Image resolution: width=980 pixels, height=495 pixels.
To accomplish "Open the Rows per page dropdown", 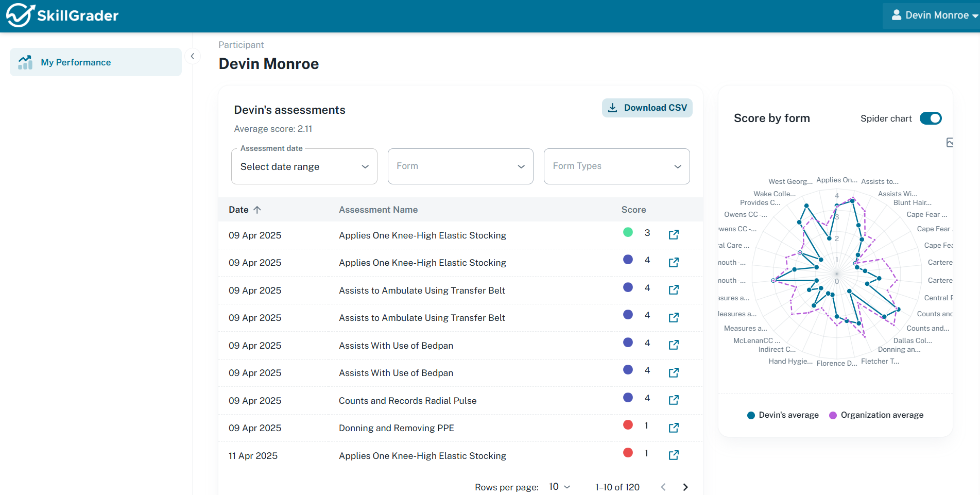I will (558, 487).
